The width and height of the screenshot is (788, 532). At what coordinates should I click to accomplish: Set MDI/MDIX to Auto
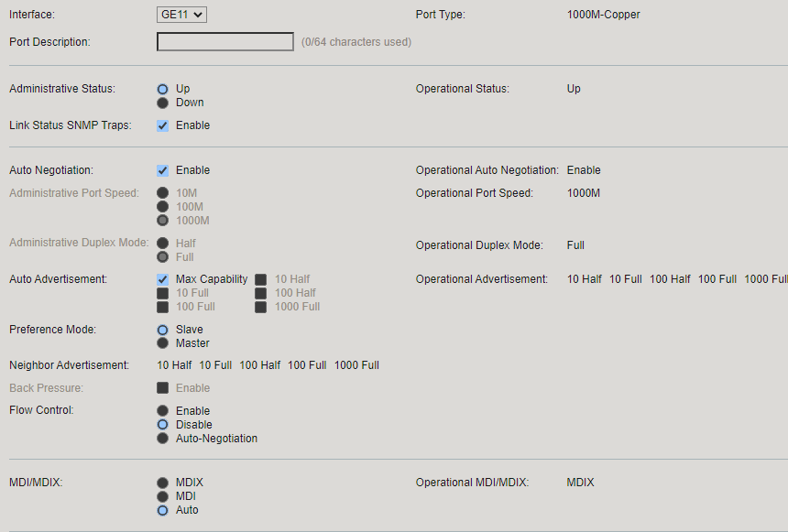pyautogui.click(x=162, y=510)
